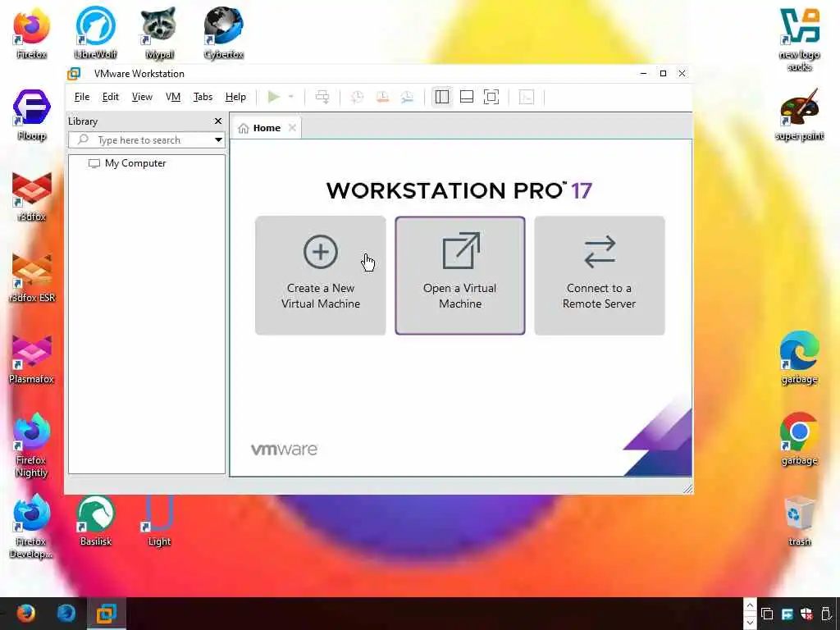Click Connect to a Remote Server
This screenshot has height=630, width=840.
[x=600, y=276]
